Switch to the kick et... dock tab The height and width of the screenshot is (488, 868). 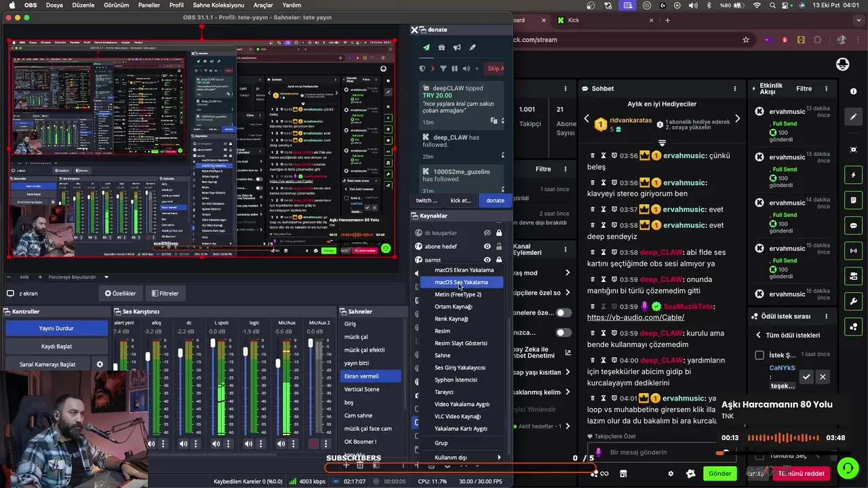click(460, 200)
